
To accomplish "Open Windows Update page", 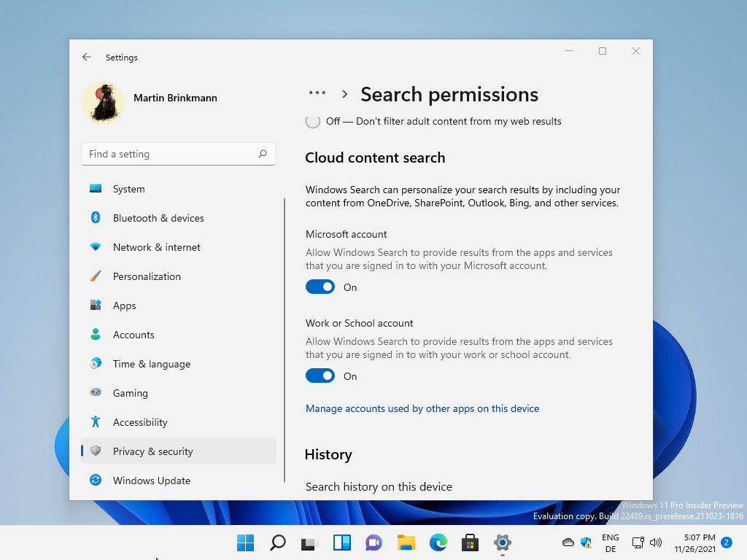I will click(x=179, y=481).
